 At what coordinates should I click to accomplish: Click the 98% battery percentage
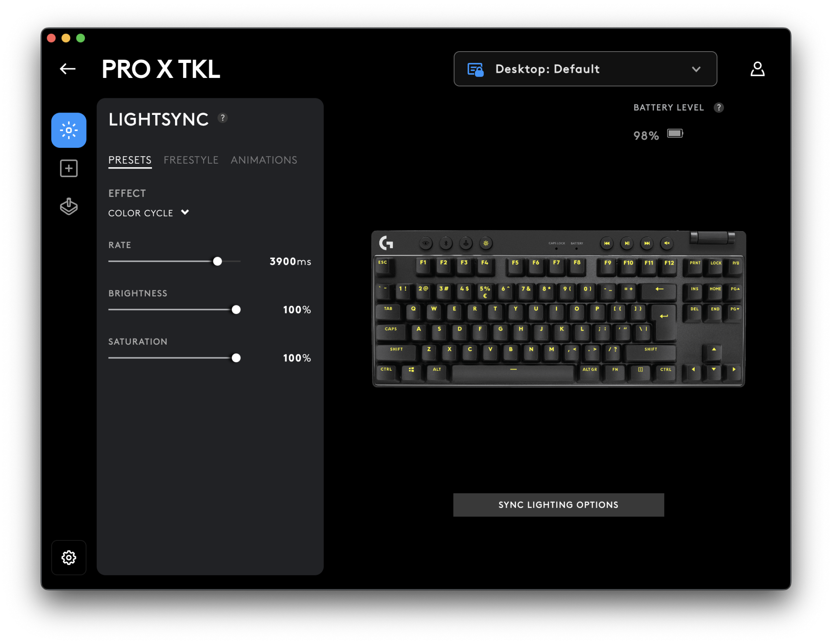tap(646, 136)
